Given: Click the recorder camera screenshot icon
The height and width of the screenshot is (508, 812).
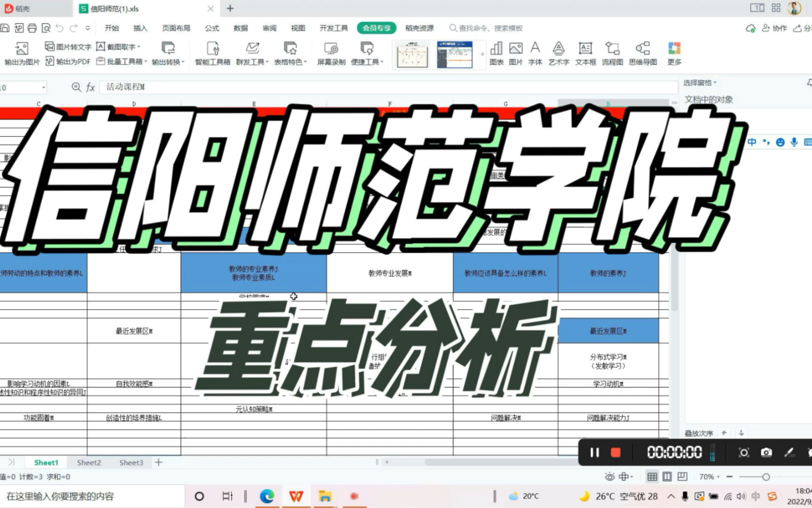Looking at the screenshot, I should click(766, 452).
